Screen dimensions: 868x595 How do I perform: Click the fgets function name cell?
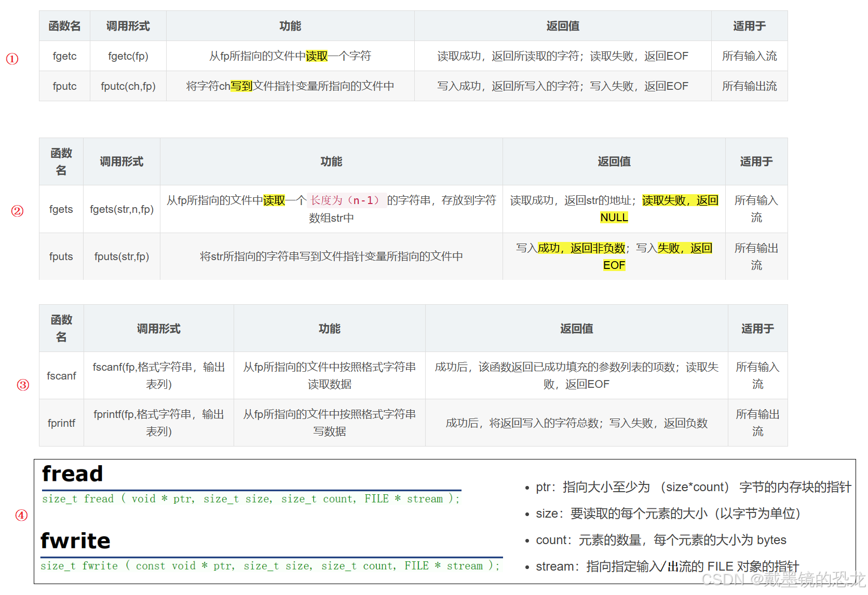click(x=61, y=209)
